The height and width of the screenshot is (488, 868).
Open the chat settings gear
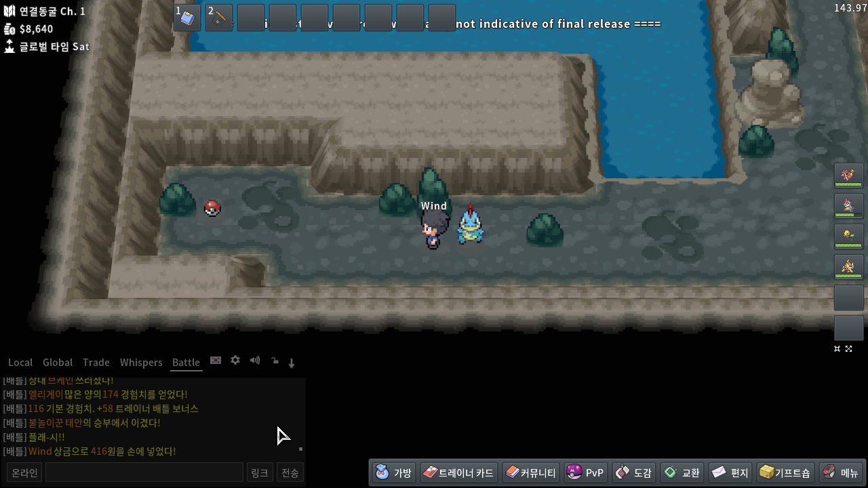point(235,361)
